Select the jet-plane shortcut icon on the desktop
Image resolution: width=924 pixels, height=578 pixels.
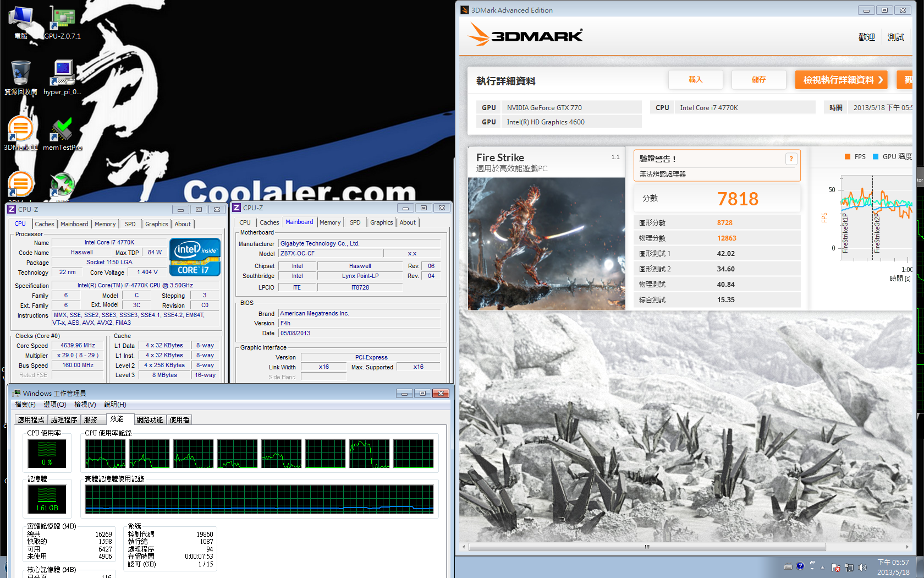click(62, 185)
